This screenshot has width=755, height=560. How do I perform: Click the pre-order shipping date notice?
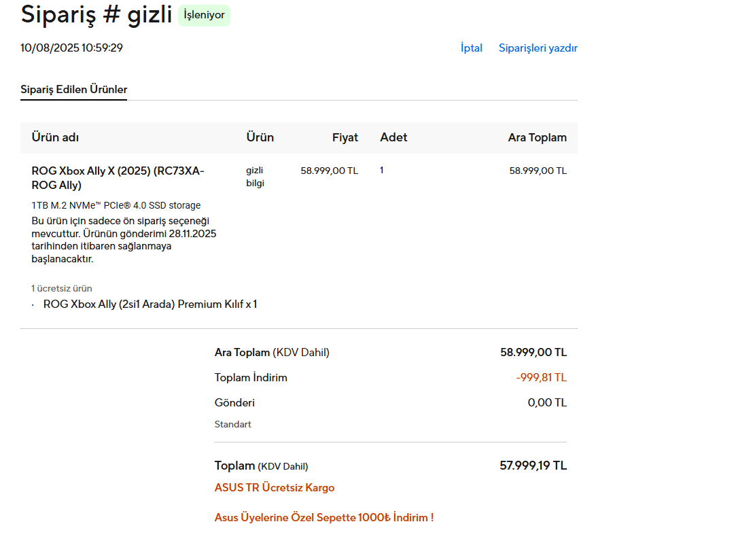124,240
